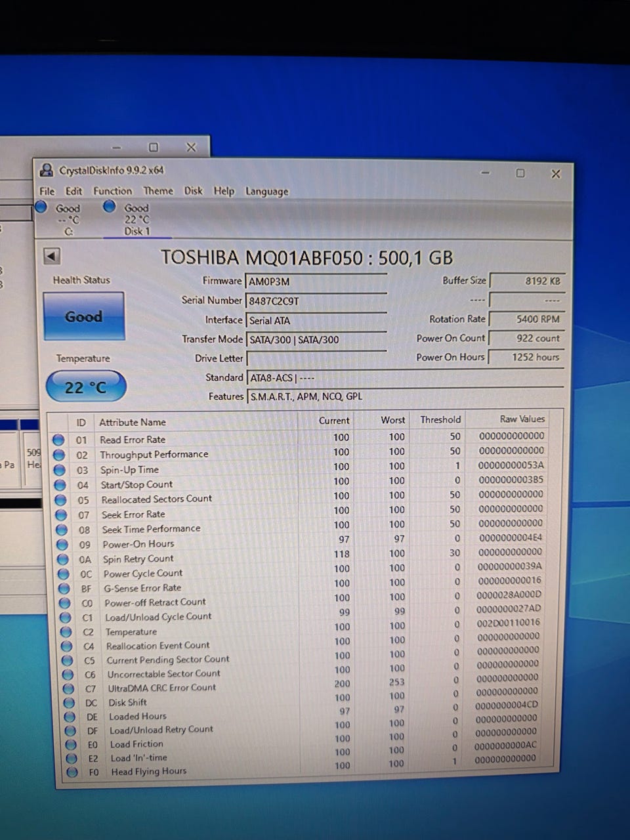Click the 22 °C temperature button
Viewport: 630px width, 840px height.
(x=85, y=387)
